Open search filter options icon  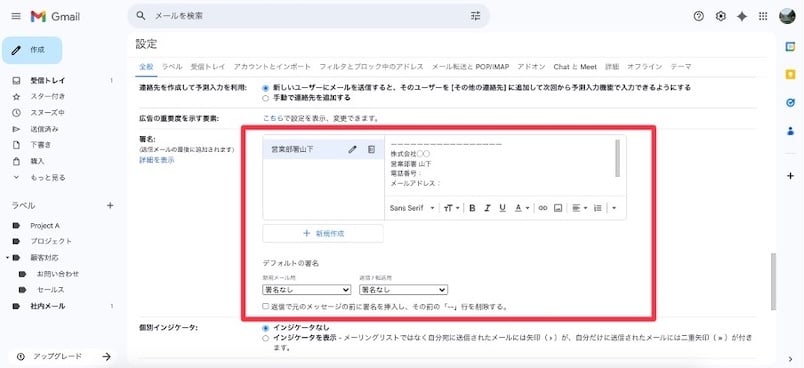[475, 16]
